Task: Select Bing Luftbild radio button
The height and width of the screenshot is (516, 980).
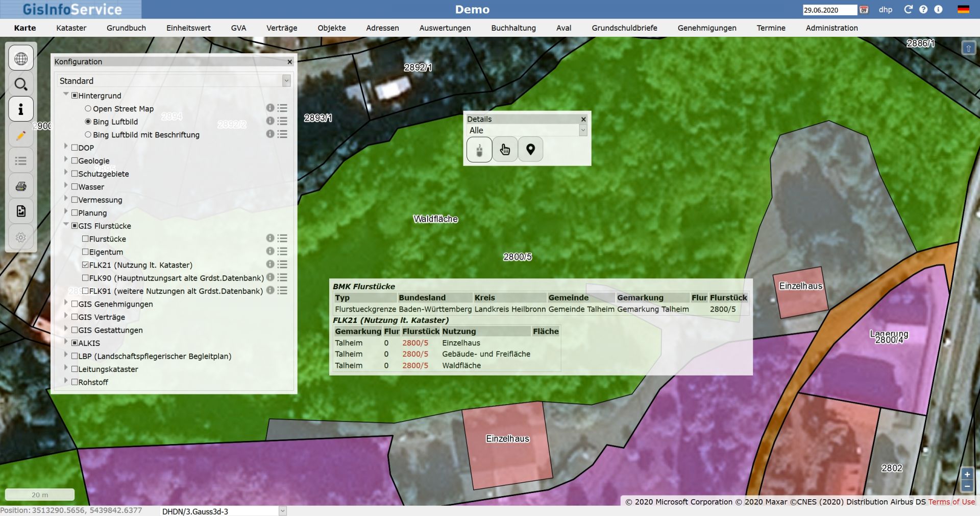Action: (x=88, y=122)
